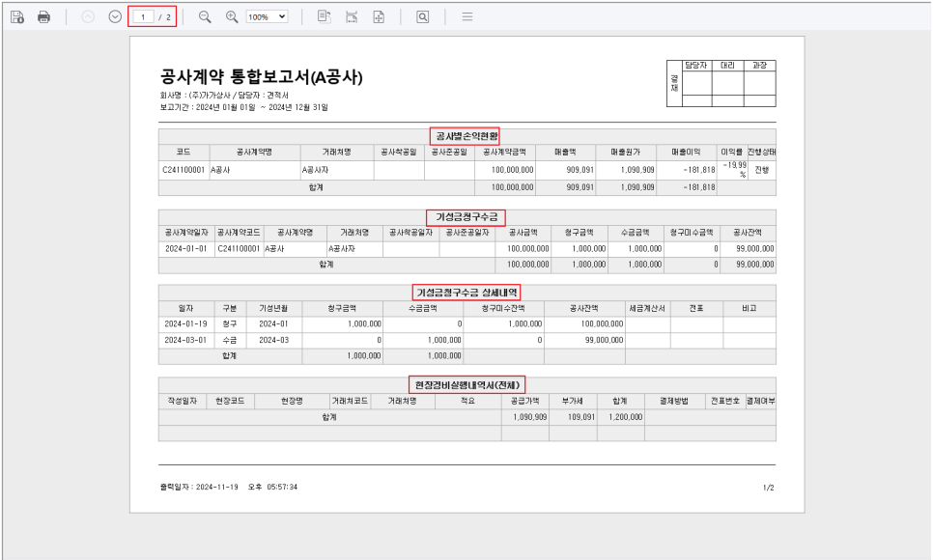This screenshot has height=560, width=933.
Task: Click the 이익률 column header
Action: coord(731,153)
